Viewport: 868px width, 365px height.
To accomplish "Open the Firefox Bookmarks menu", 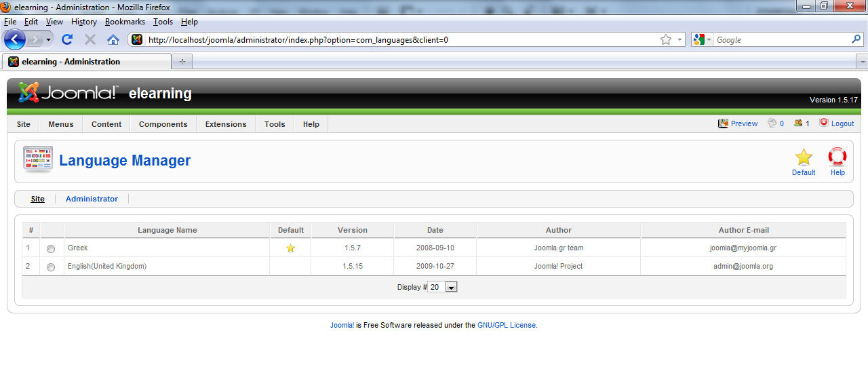I will tap(125, 22).
